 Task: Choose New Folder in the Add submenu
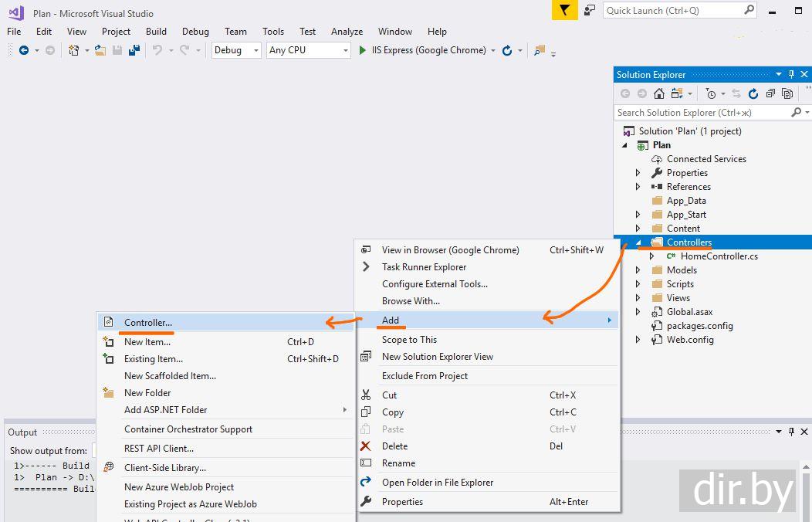[x=147, y=393]
